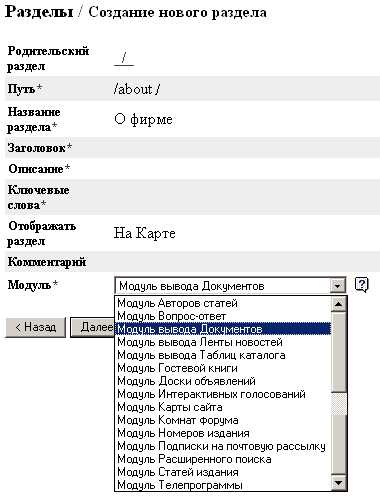Click the Название раздела label
380x503 pixels.
tap(34, 119)
